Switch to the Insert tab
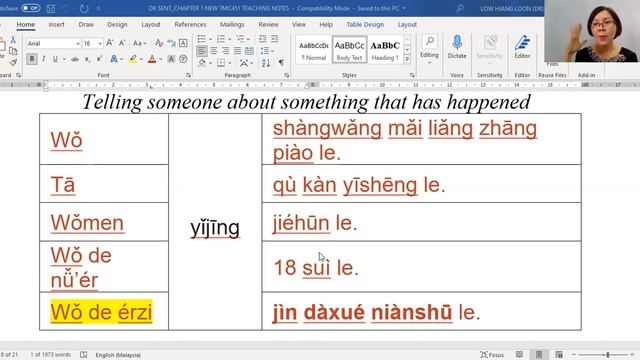Screen dimensions: 640x360 [56, 24]
